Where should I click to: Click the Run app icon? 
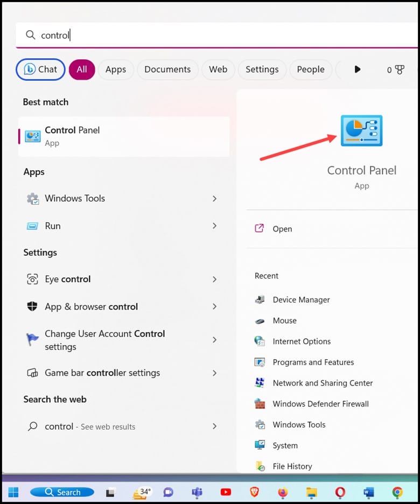[32, 226]
